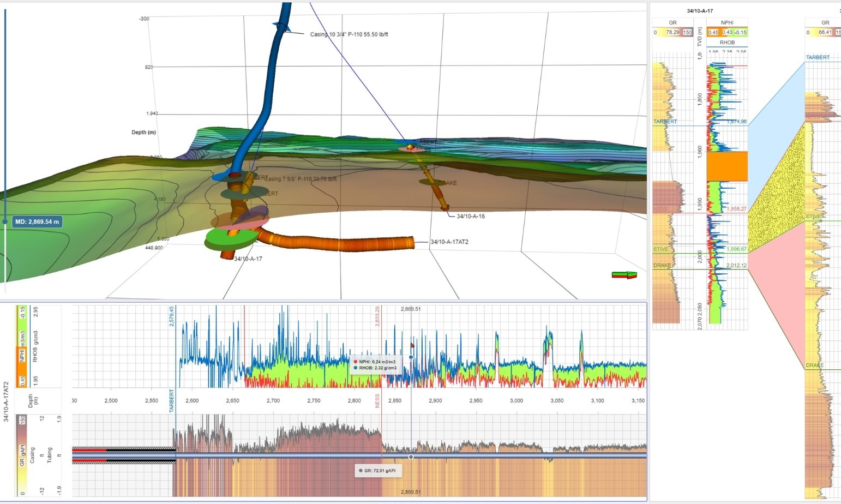Click TARBERT marker on horizontal depth axis

[x=171, y=401]
